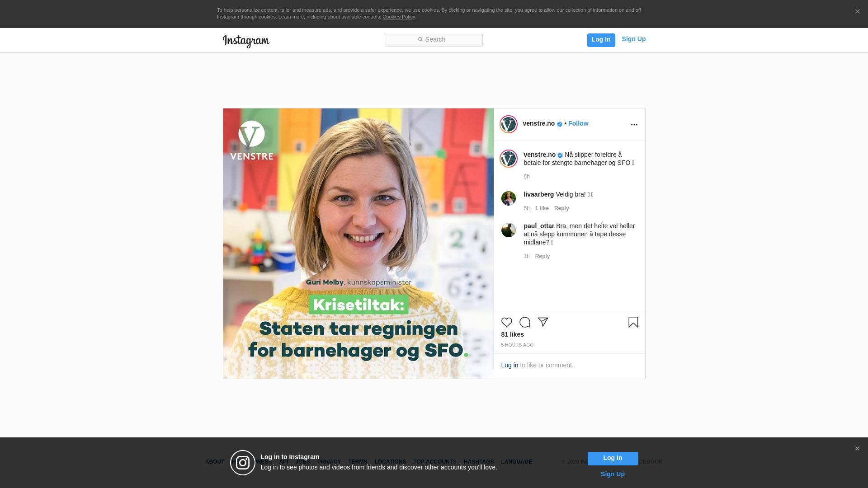Open the post image of Guri Melby

point(358,243)
